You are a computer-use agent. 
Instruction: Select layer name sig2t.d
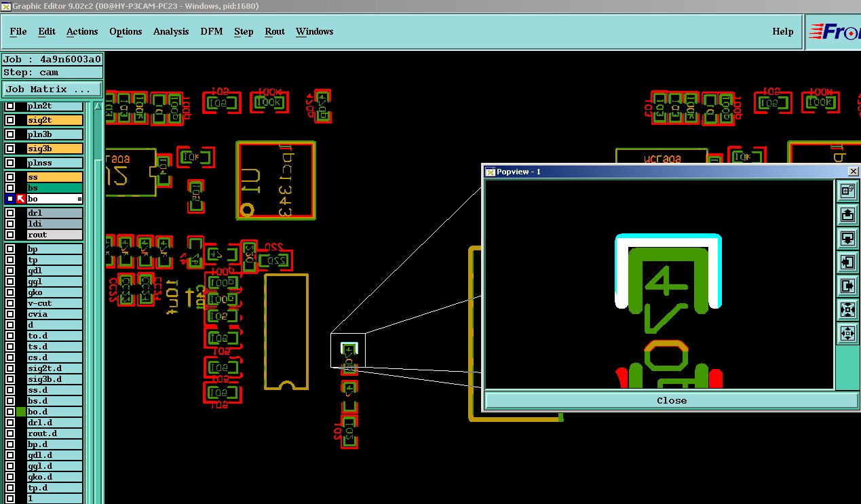pos(54,368)
